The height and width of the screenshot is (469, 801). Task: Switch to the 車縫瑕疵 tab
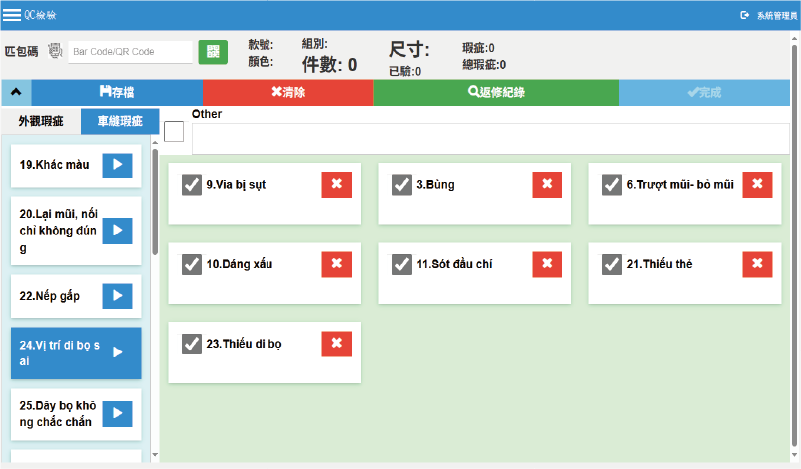120,121
